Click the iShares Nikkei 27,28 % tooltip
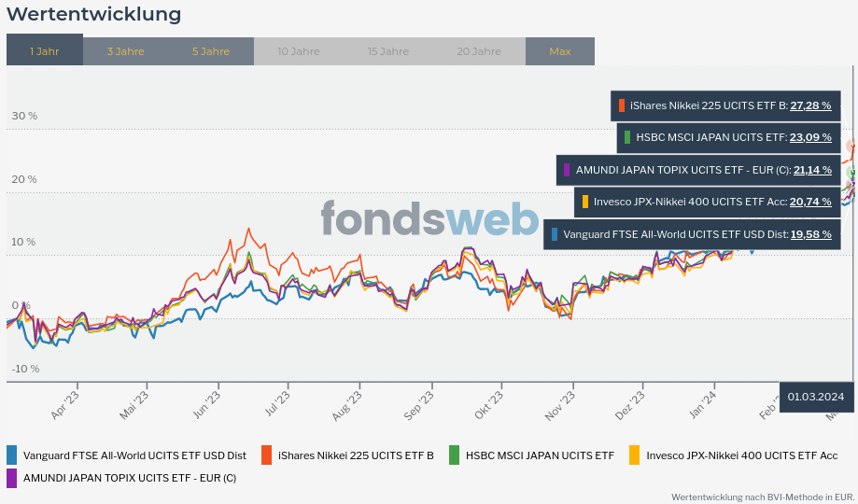 [725, 105]
